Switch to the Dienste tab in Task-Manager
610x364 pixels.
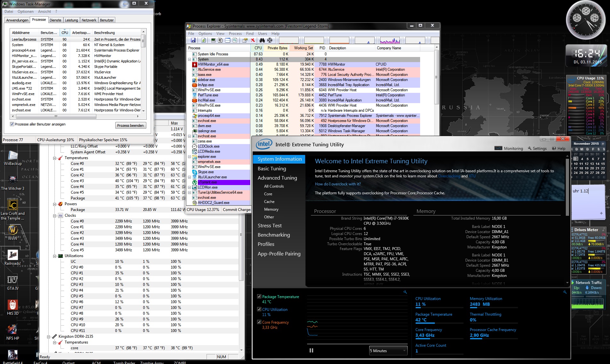tap(55, 20)
